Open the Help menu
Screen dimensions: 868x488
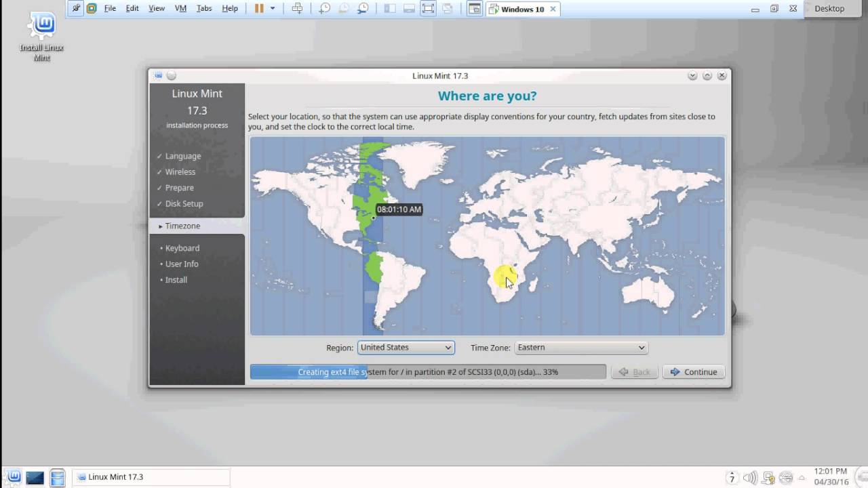[x=230, y=9]
